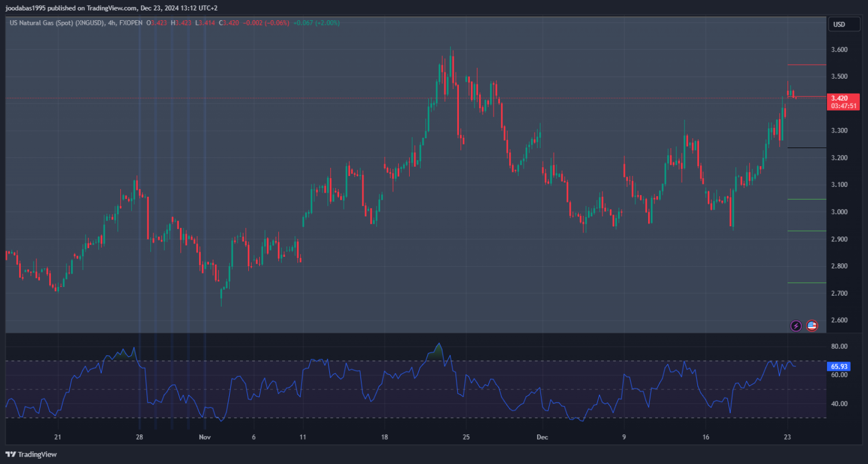The width and height of the screenshot is (868, 464).
Task: Click the 2.600 price axis label
Action: pyautogui.click(x=839, y=321)
